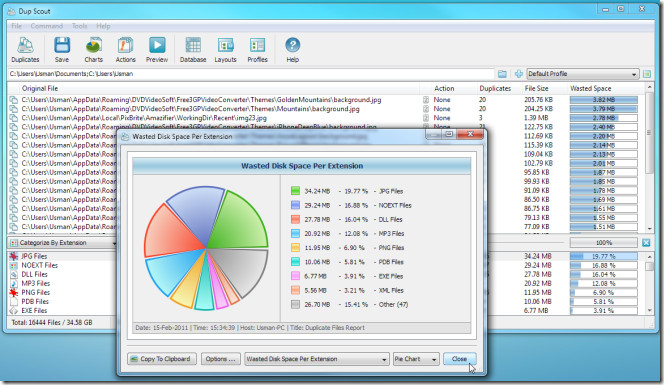Viewport: 664px width, 385px height.
Task: Select the Mountains background.jpg row
Action: (326, 109)
